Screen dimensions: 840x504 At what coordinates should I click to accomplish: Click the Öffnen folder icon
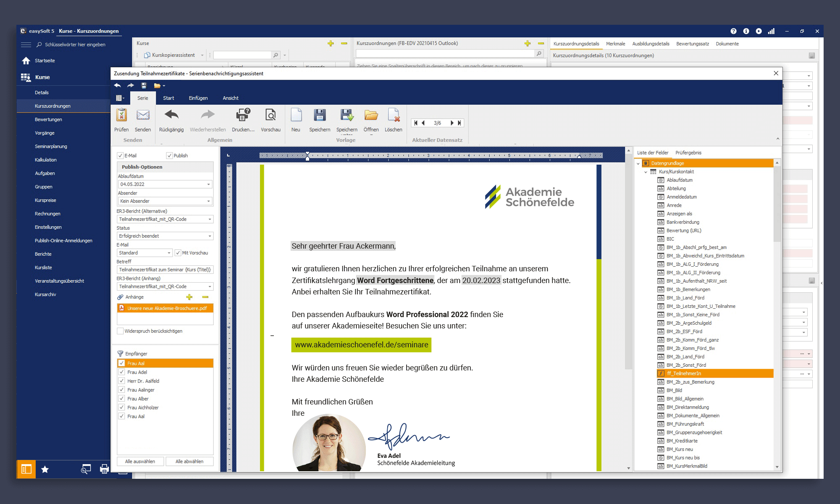pyautogui.click(x=371, y=115)
